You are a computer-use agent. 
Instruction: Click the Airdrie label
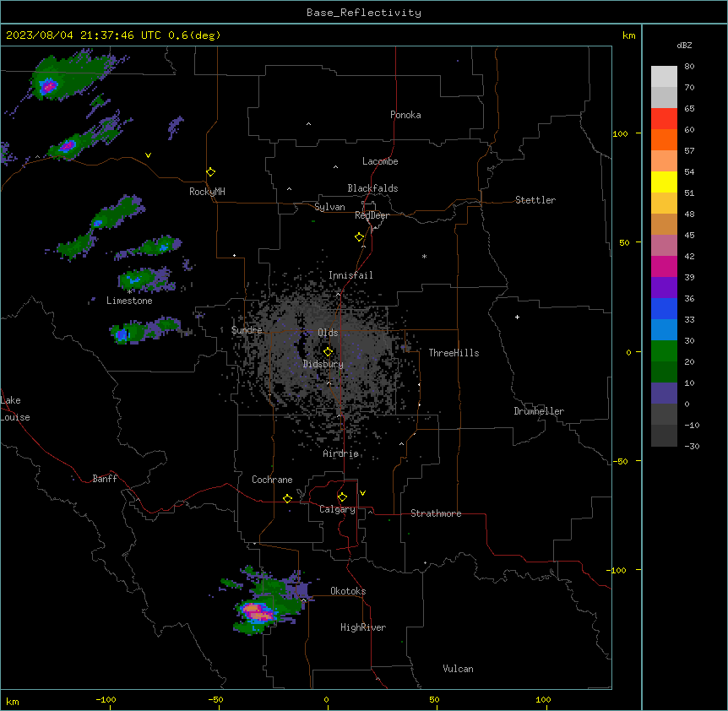(x=341, y=453)
